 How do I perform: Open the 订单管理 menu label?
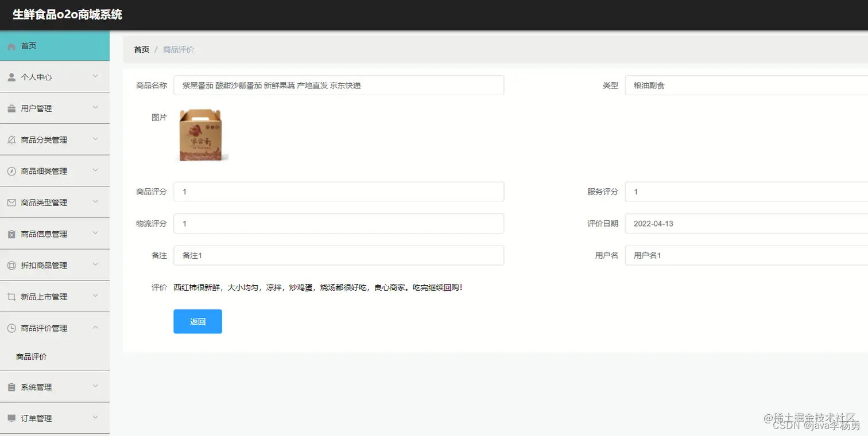pos(36,419)
